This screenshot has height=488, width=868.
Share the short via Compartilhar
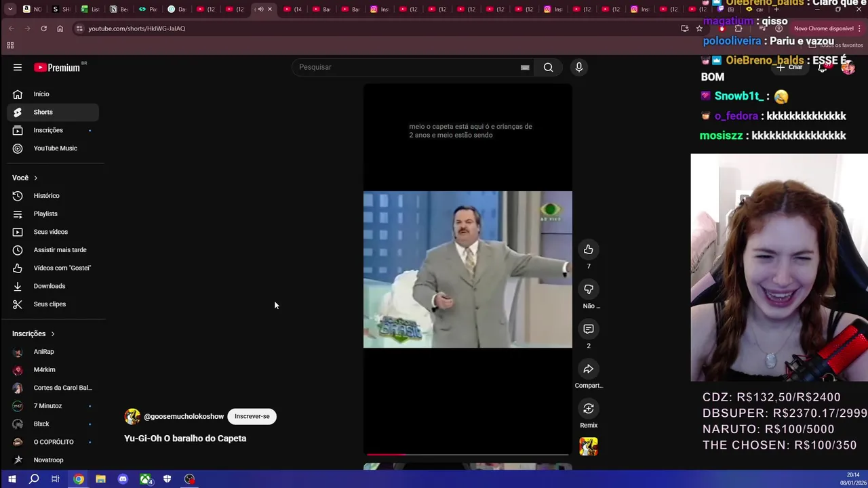589,369
